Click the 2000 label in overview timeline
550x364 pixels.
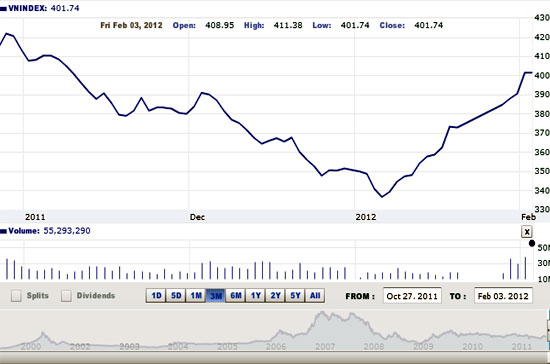[31, 346]
